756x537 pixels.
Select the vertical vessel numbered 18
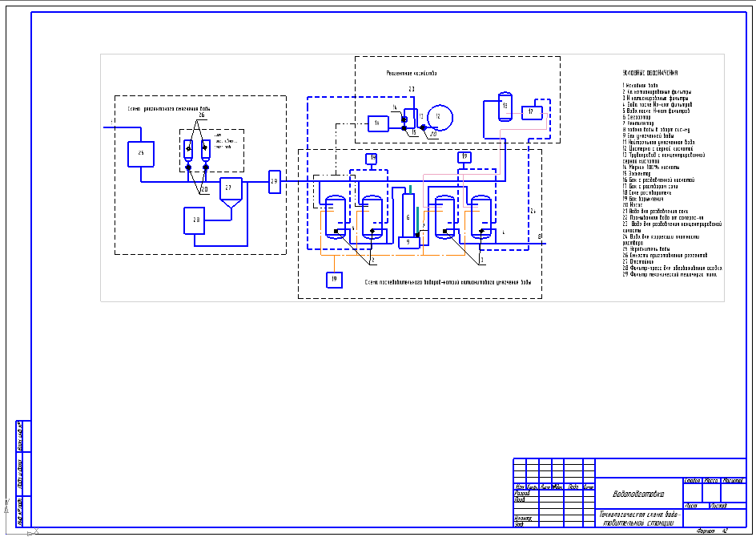click(505, 107)
